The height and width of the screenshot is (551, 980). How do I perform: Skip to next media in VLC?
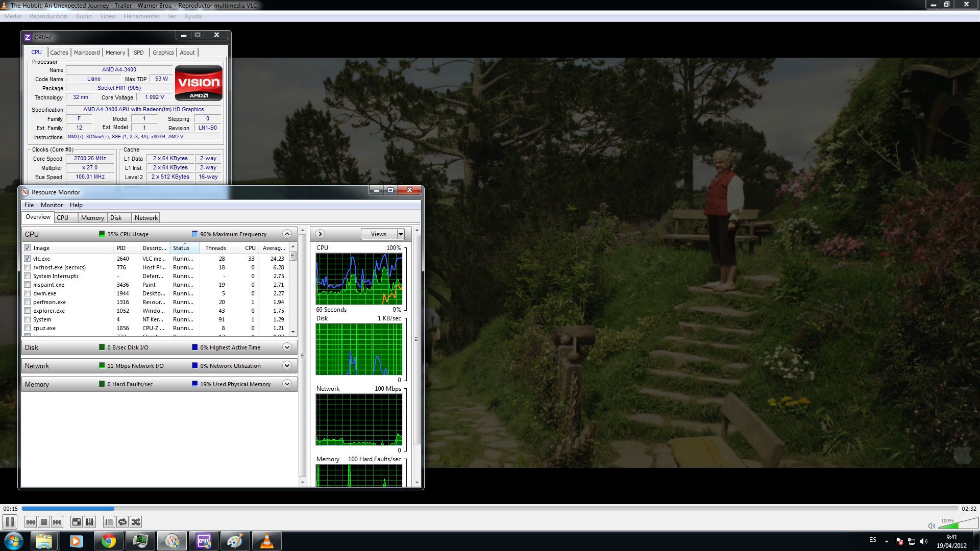(x=57, y=522)
